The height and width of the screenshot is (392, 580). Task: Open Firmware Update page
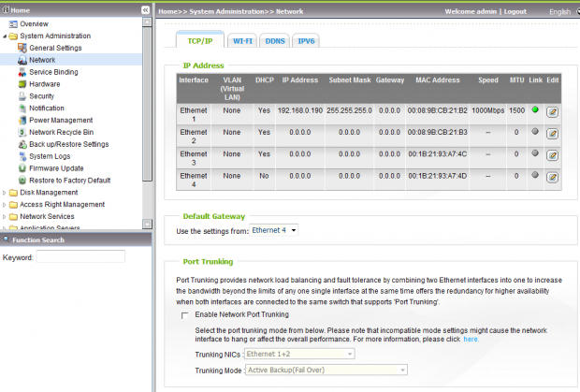pyautogui.click(x=56, y=168)
